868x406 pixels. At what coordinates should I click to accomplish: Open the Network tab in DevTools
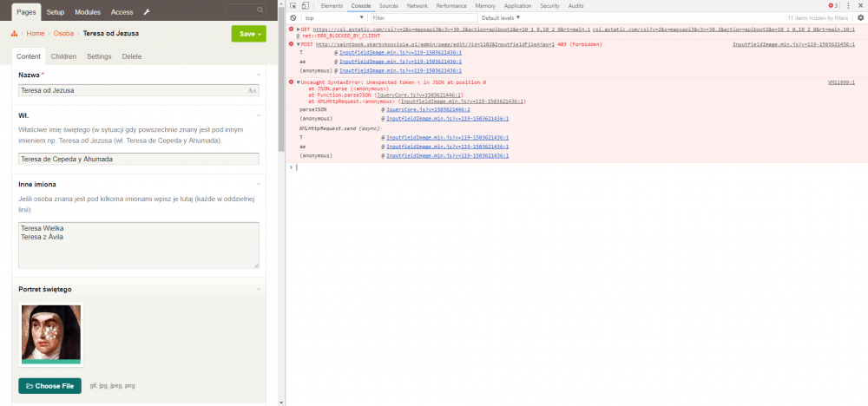pos(418,6)
